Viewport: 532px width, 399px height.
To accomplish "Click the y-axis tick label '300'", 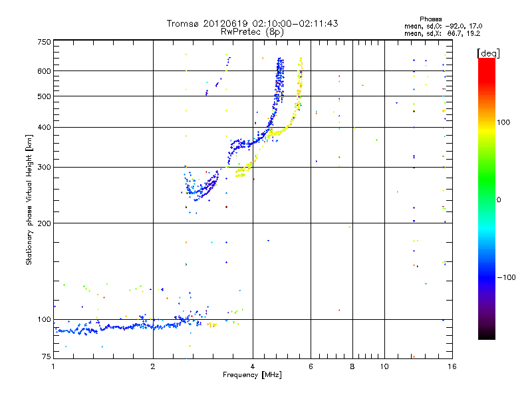I will (x=44, y=167).
